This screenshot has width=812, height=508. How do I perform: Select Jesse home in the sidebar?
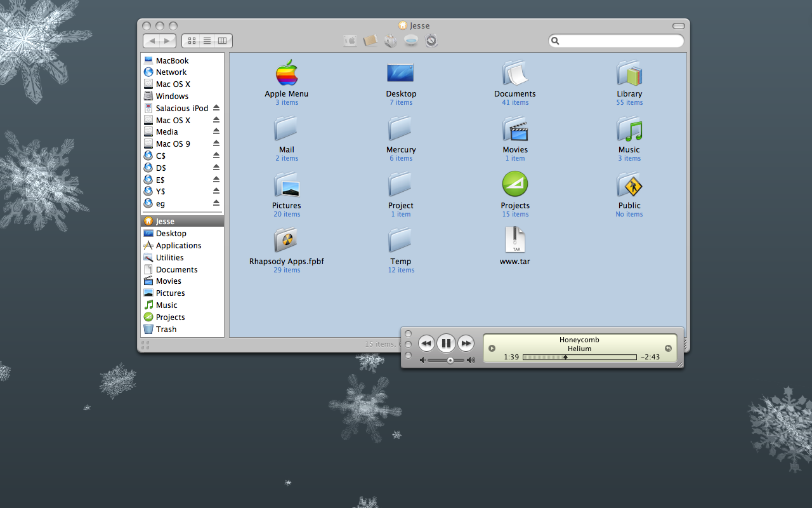(182, 221)
